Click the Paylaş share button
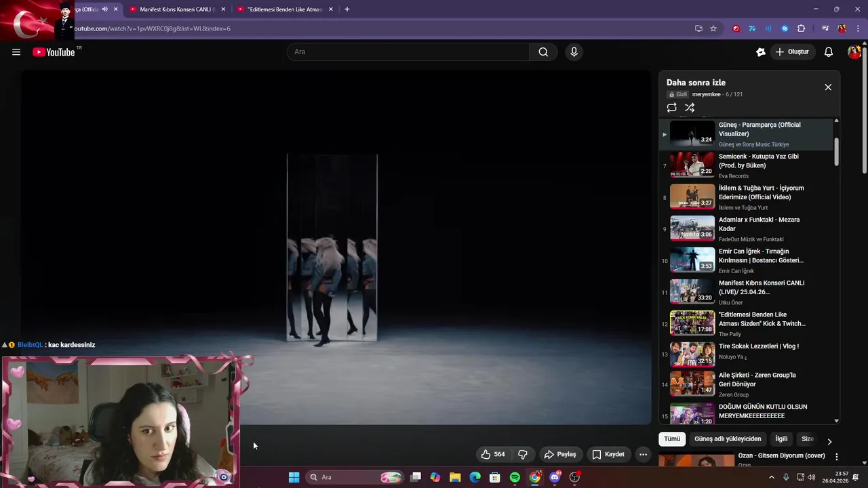 (x=560, y=454)
